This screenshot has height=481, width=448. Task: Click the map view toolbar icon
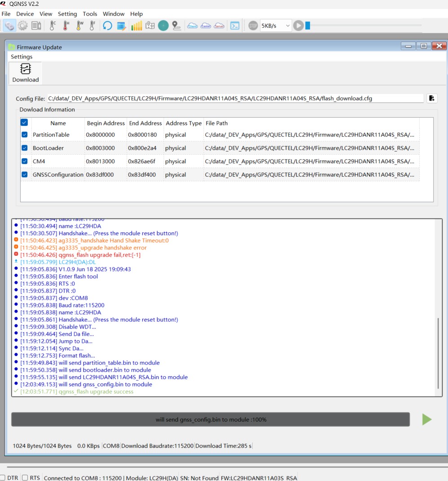tap(150, 26)
